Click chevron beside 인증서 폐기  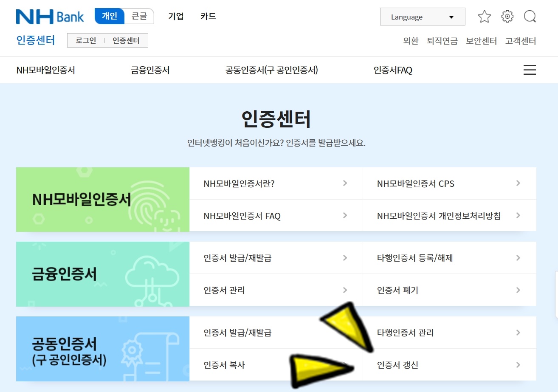pyautogui.click(x=518, y=290)
